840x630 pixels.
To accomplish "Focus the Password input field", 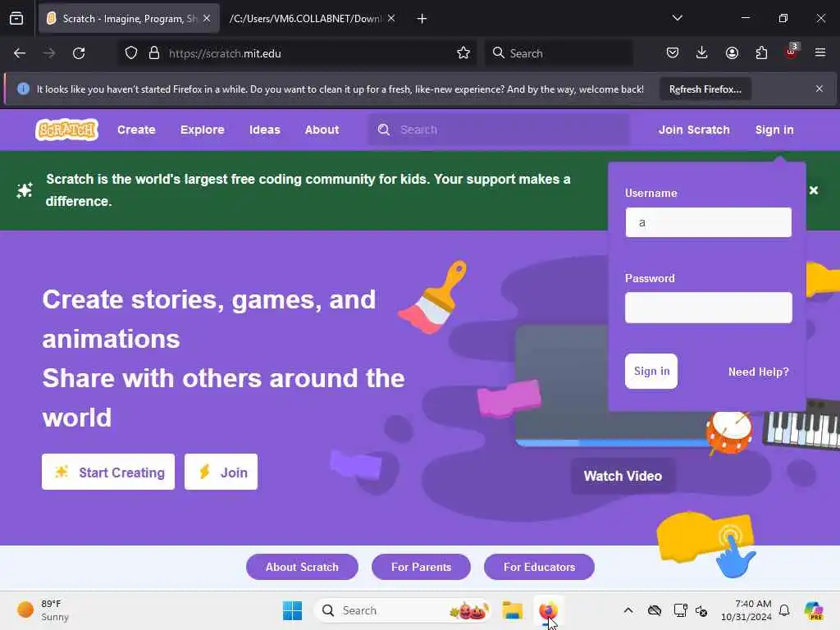I will click(x=708, y=308).
